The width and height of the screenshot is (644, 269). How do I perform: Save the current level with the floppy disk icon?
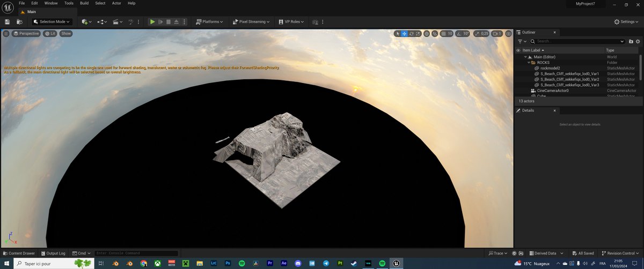[x=7, y=22]
